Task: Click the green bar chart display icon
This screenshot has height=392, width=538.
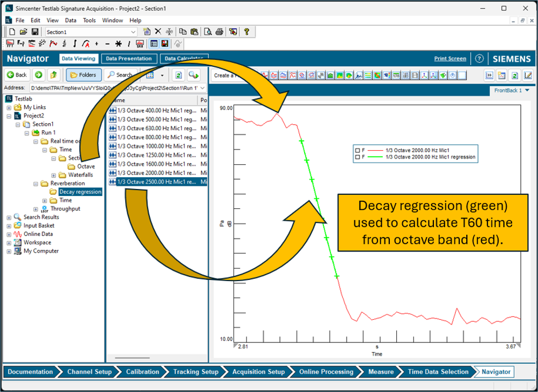Action: 330,75
